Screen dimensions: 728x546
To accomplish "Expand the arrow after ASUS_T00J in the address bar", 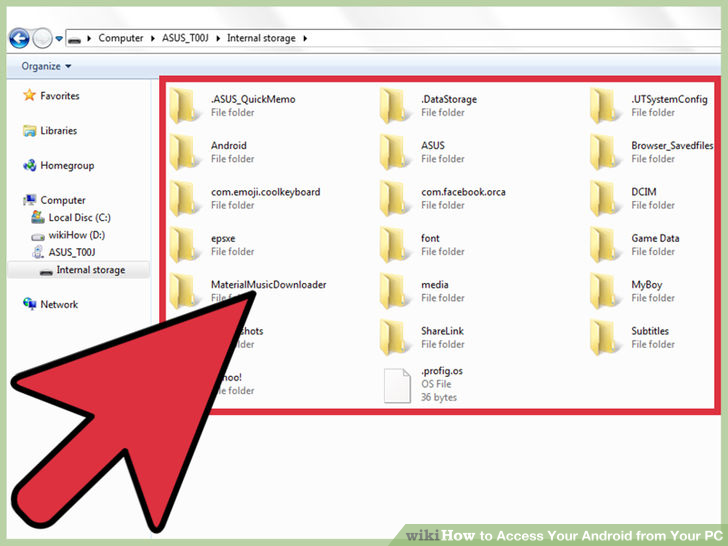I will (x=218, y=39).
